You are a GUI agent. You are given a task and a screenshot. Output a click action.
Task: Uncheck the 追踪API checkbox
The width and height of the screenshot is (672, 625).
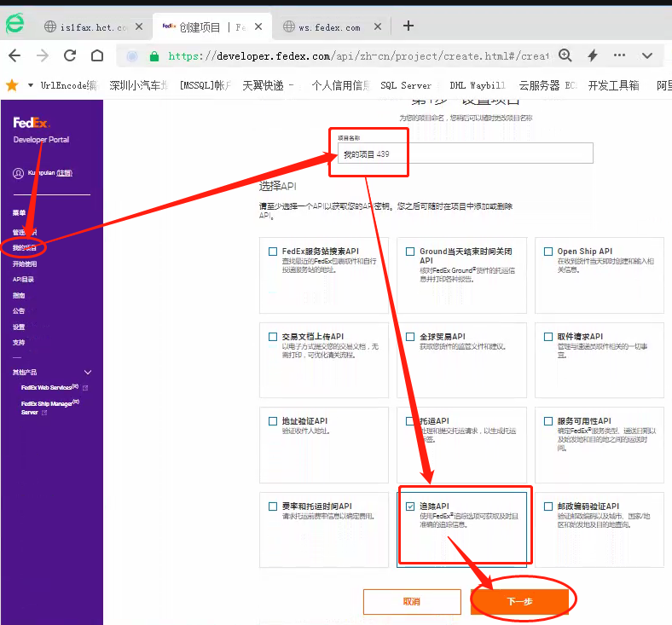(x=410, y=506)
